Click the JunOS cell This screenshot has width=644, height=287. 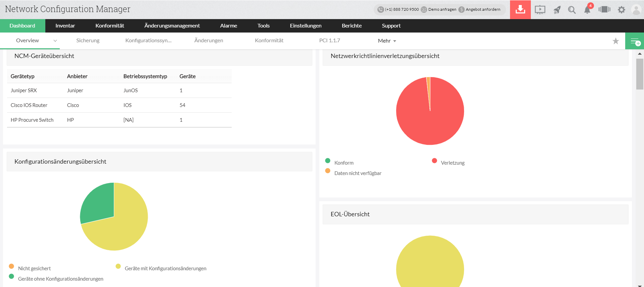pyautogui.click(x=131, y=91)
